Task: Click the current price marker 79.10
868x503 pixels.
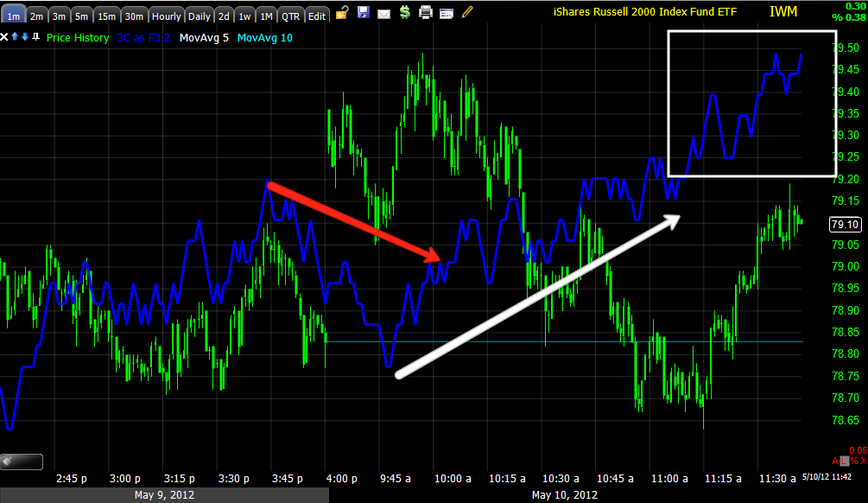Action: coord(845,225)
